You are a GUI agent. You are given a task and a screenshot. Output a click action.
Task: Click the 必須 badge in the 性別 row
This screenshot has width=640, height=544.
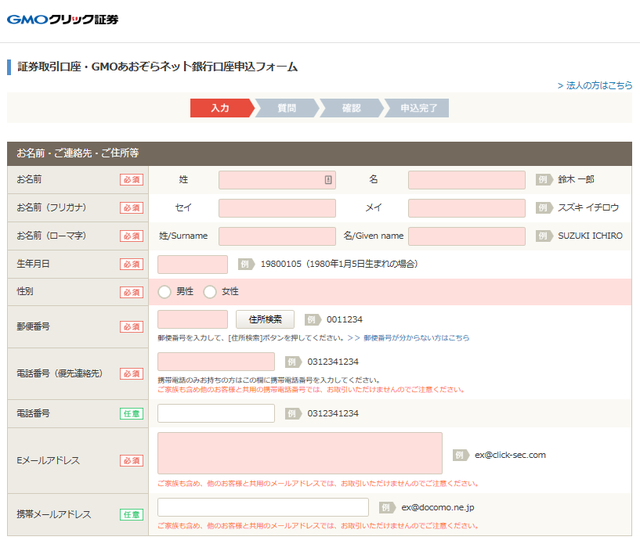(x=131, y=292)
